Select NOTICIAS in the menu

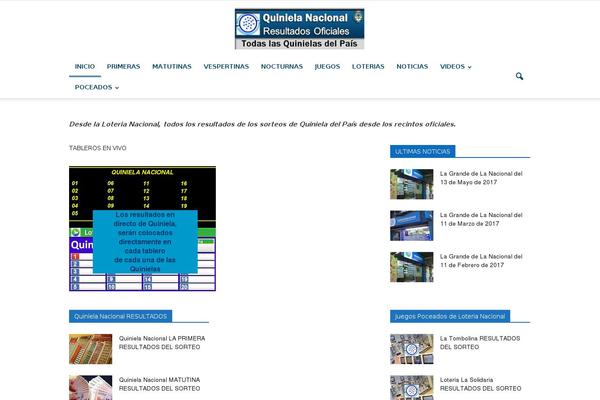[x=412, y=67]
